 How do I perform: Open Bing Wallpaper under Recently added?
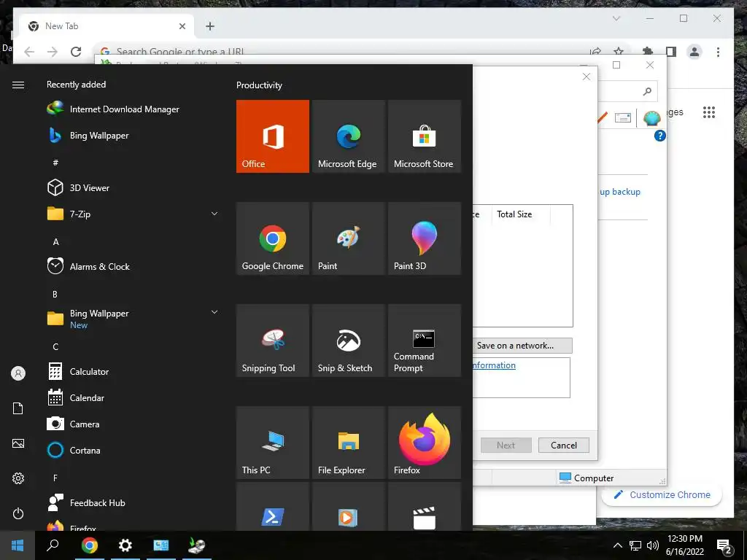pyautogui.click(x=88, y=136)
